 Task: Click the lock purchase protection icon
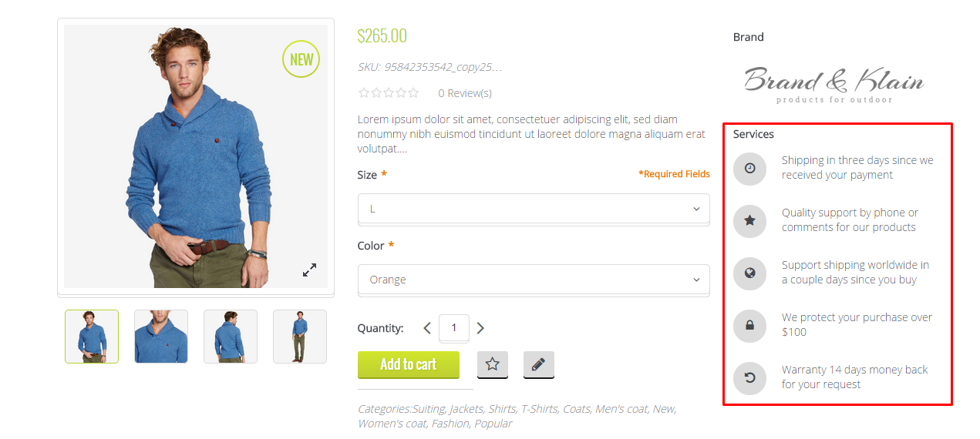click(x=749, y=326)
